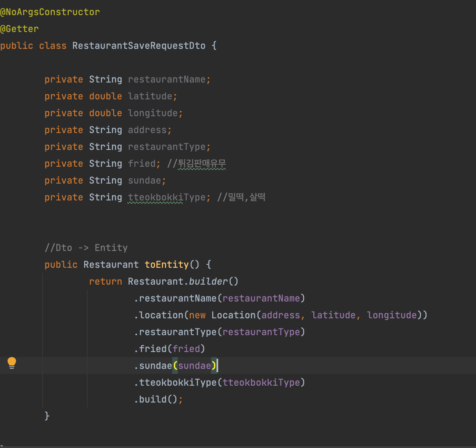
Task: Click the RestaurantSaveRequestDto class name
Action: pos(139,46)
